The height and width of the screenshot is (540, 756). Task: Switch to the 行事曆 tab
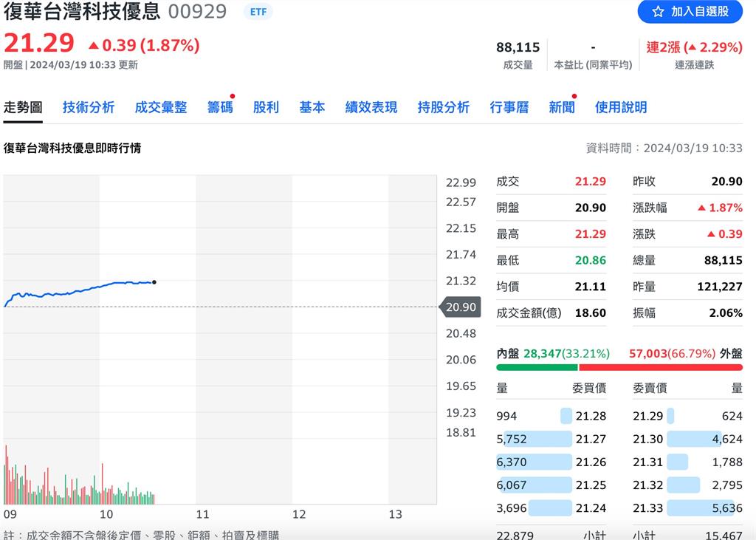coord(509,107)
